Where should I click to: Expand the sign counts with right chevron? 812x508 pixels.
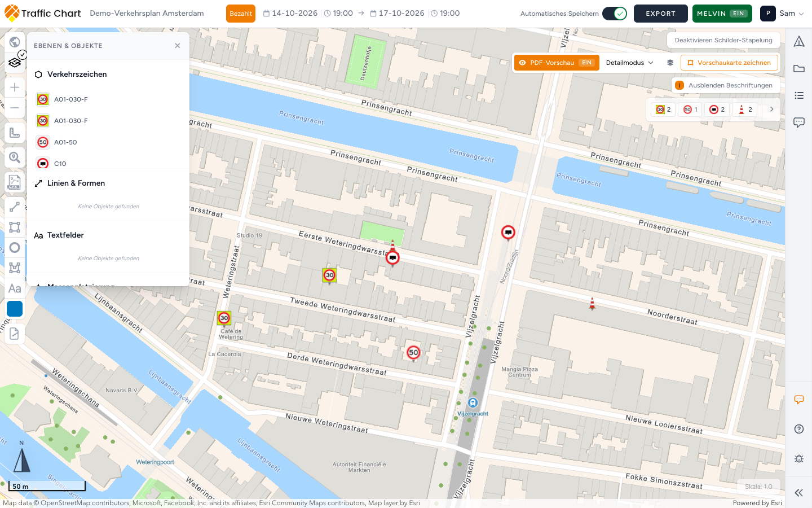click(771, 110)
